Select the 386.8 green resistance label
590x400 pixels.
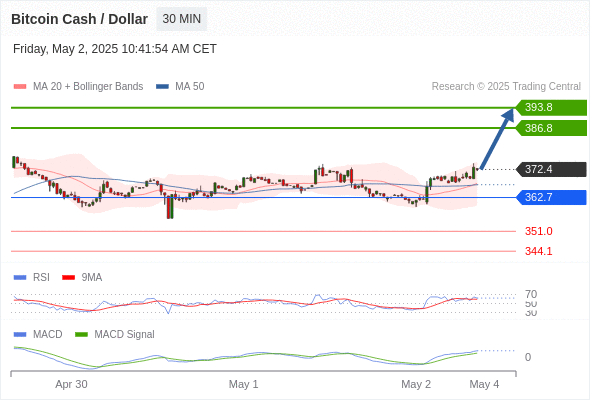click(551, 128)
